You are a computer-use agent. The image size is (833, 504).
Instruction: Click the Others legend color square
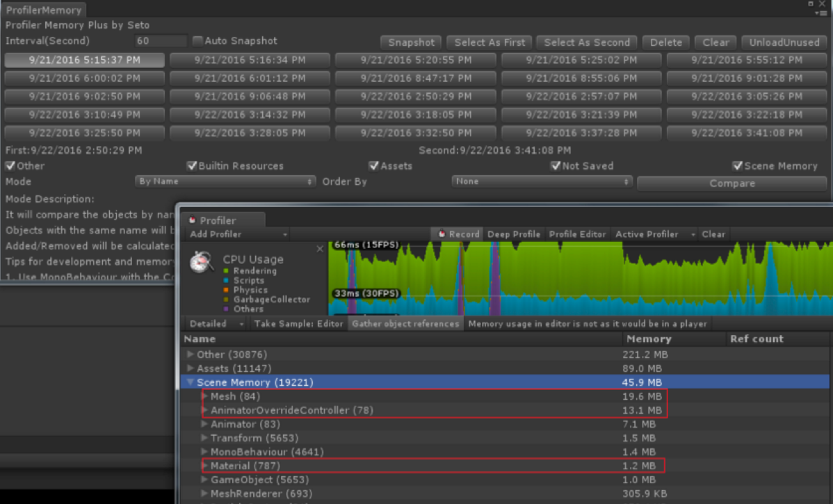pyautogui.click(x=225, y=309)
